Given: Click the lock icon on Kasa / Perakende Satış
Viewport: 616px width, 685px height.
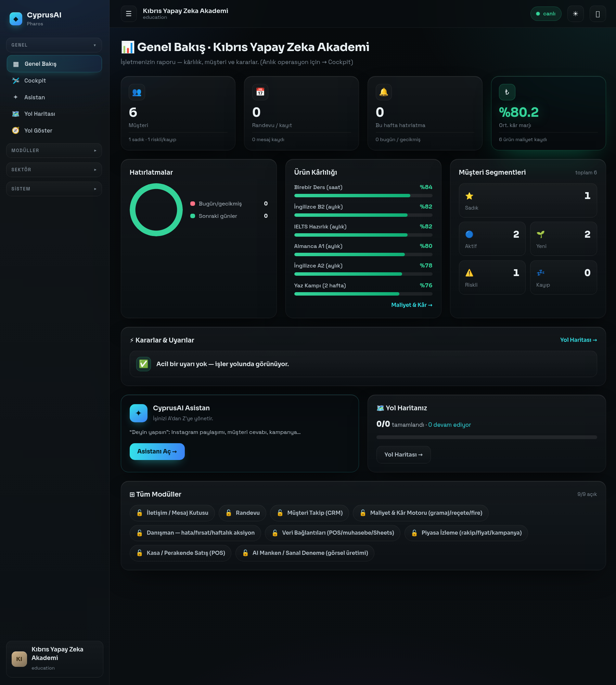Looking at the screenshot, I should click(139, 553).
